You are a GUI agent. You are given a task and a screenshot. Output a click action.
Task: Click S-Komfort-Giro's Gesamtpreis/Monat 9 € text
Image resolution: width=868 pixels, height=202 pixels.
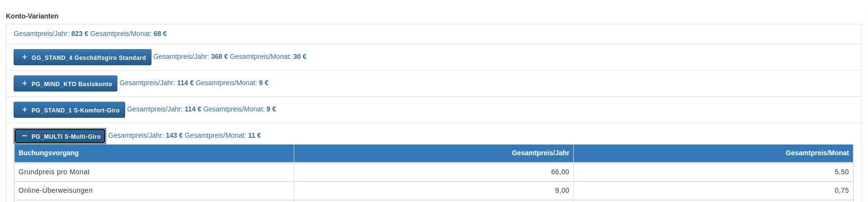pyautogui.click(x=240, y=109)
